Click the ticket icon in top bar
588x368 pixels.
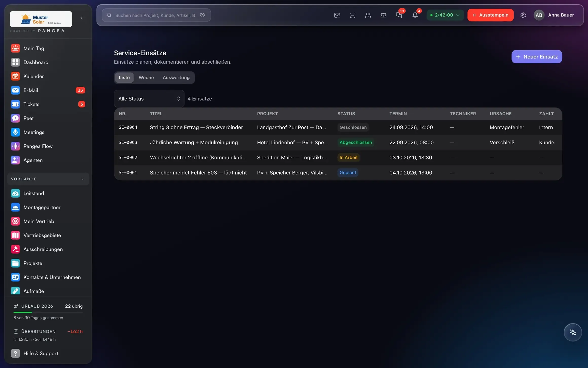383,15
